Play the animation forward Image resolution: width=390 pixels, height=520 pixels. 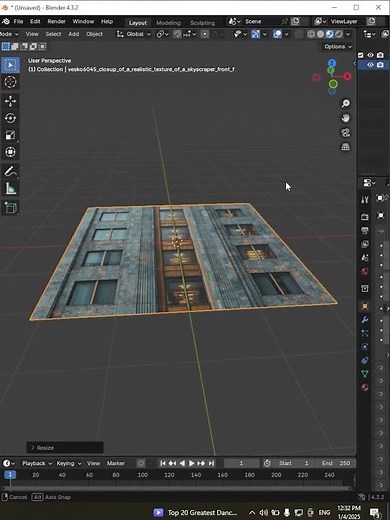point(191,463)
